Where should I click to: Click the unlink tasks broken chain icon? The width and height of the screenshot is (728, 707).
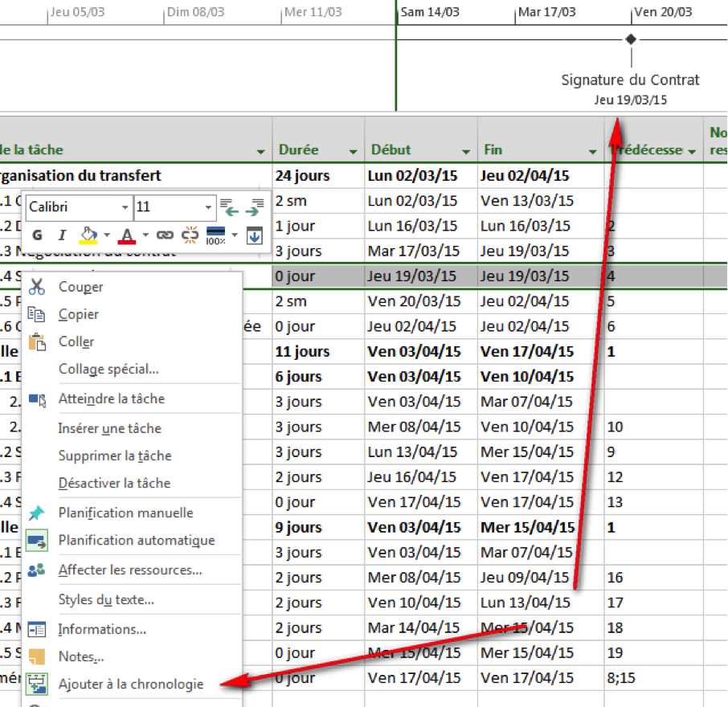tap(190, 235)
